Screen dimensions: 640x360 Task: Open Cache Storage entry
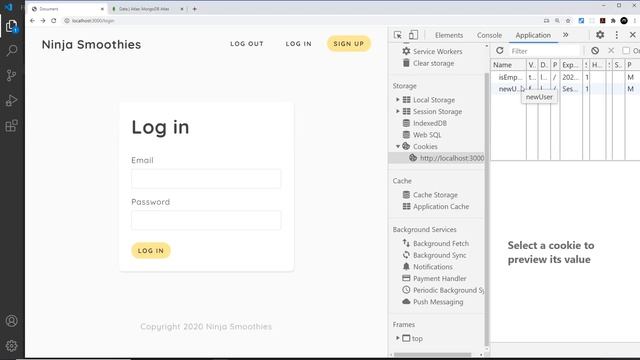435,195
